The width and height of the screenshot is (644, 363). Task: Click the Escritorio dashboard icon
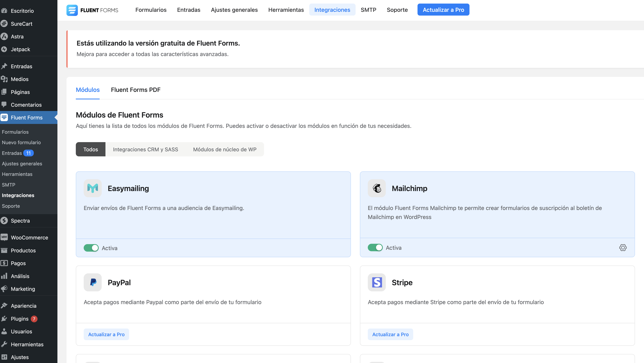[x=4, y=11]
